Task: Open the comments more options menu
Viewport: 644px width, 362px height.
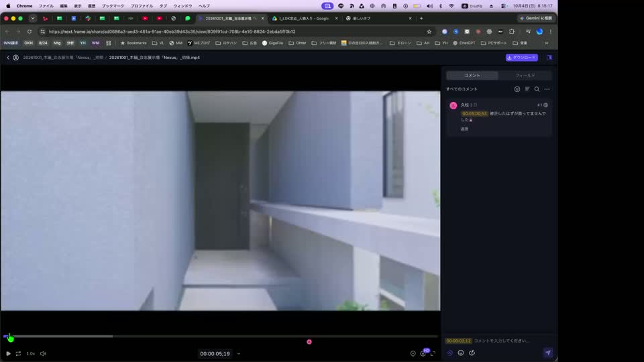Action: pyautogui.click(x=547, y=89)
